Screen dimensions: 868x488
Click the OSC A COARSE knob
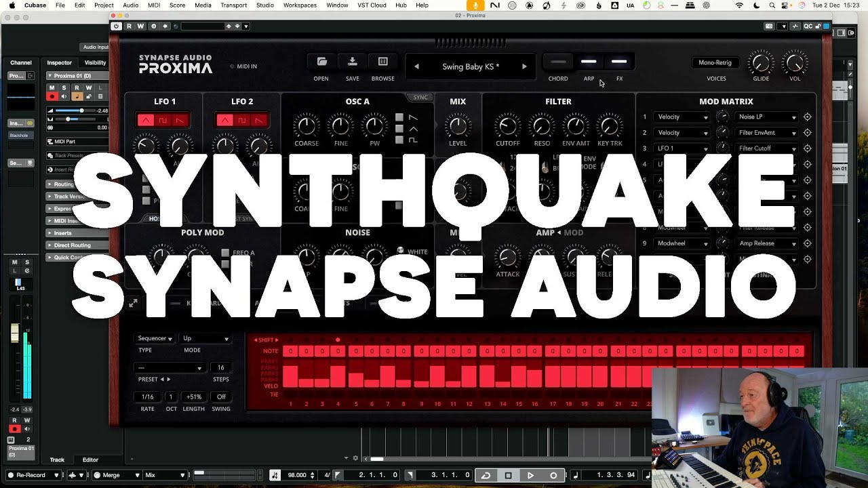(307, 125)
